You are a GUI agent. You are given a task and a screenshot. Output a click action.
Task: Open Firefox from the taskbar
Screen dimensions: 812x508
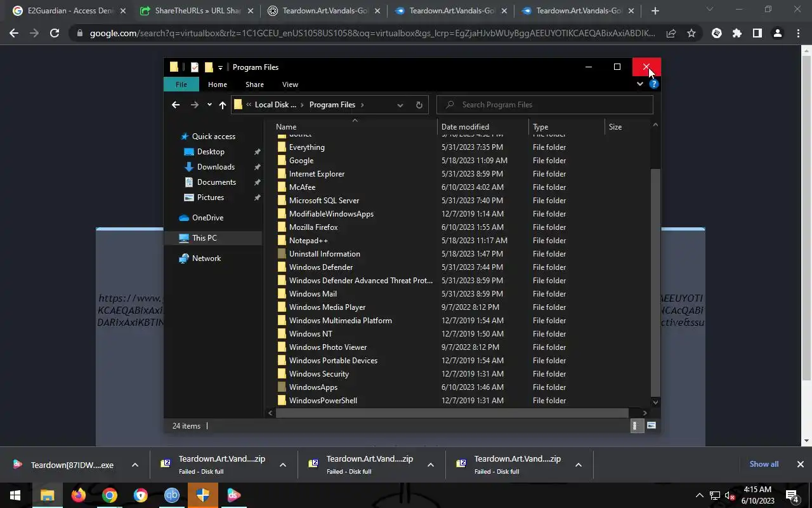(x=79, y=495)
